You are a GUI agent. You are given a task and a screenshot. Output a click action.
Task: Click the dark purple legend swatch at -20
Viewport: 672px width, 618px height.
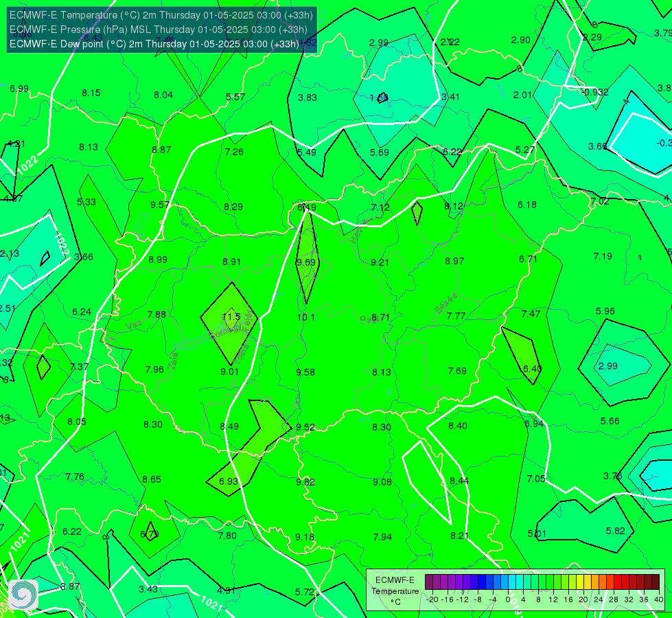click(x=428, y=582)
